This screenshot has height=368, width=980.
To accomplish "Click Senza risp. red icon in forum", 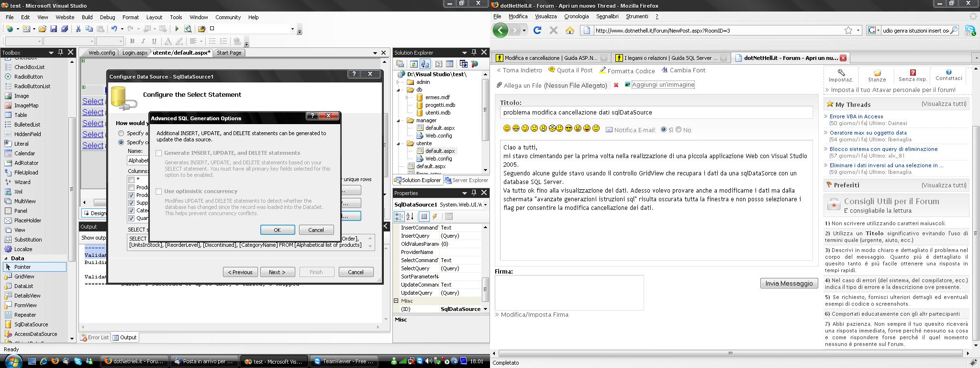I will (913, 72).
